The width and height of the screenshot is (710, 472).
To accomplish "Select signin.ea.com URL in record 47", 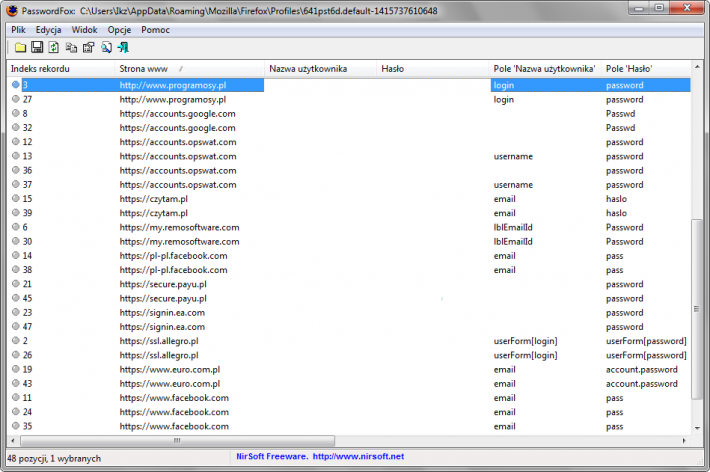I will point(162,327).
